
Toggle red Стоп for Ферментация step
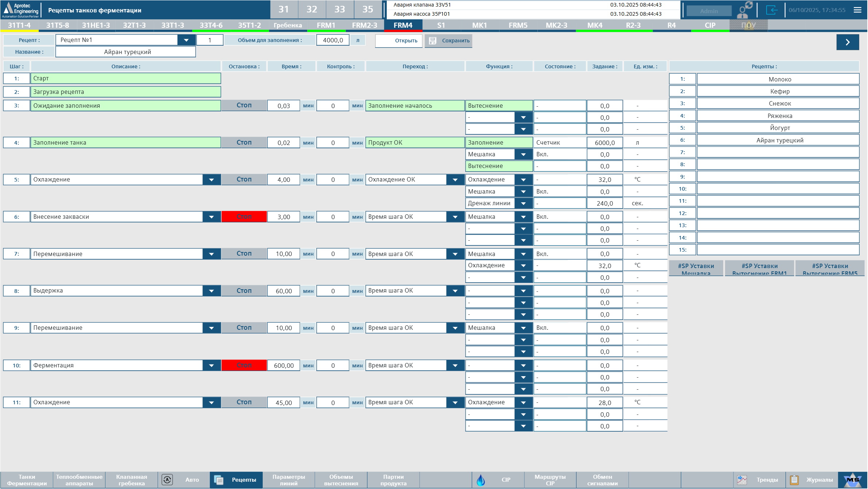coord(244,365)
